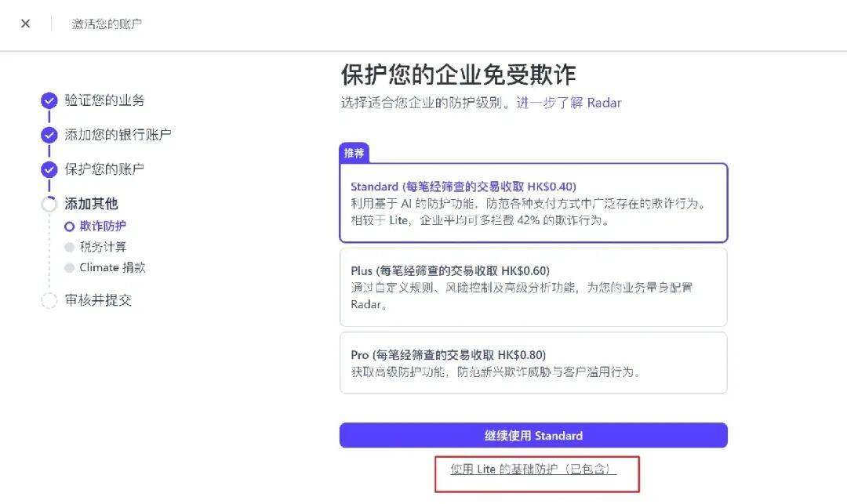
Task: Open the 进一步了解 Radar link
Action: pos(569,103)
